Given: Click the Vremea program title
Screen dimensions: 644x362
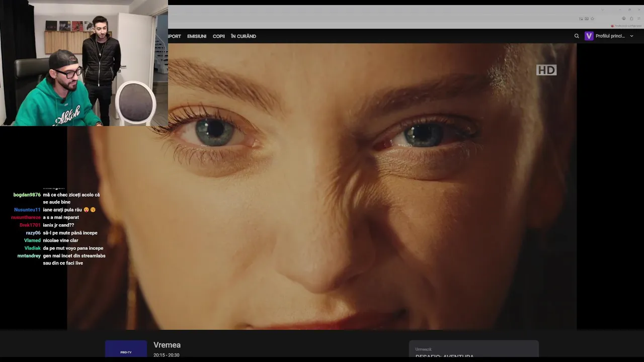Looking at the screenshot, I should 167,345.
